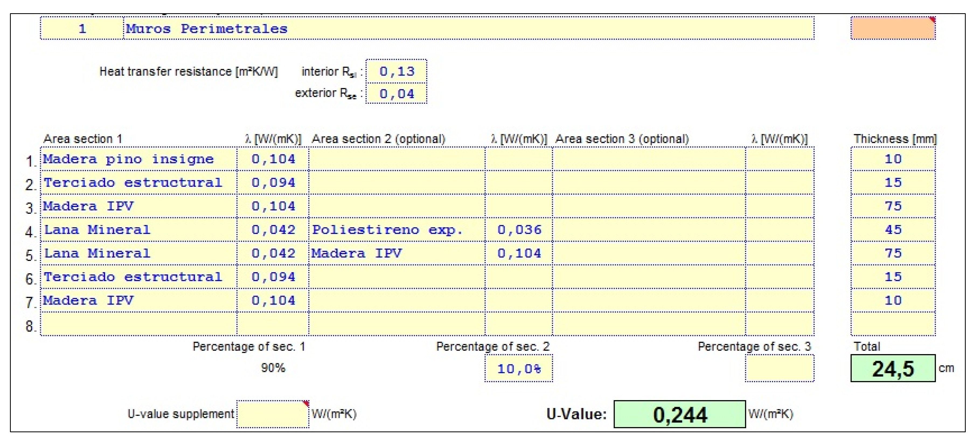Edit lambda 0,042 in row 4
The width and height of the screenshot is (980, 446).
273,230
